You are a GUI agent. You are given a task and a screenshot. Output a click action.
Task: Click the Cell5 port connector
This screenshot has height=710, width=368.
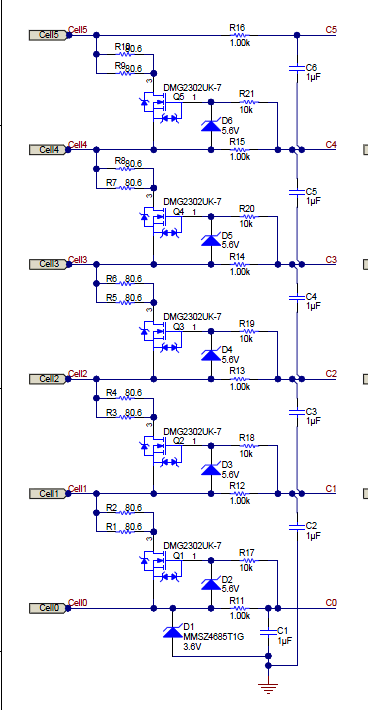coord(48,35)
